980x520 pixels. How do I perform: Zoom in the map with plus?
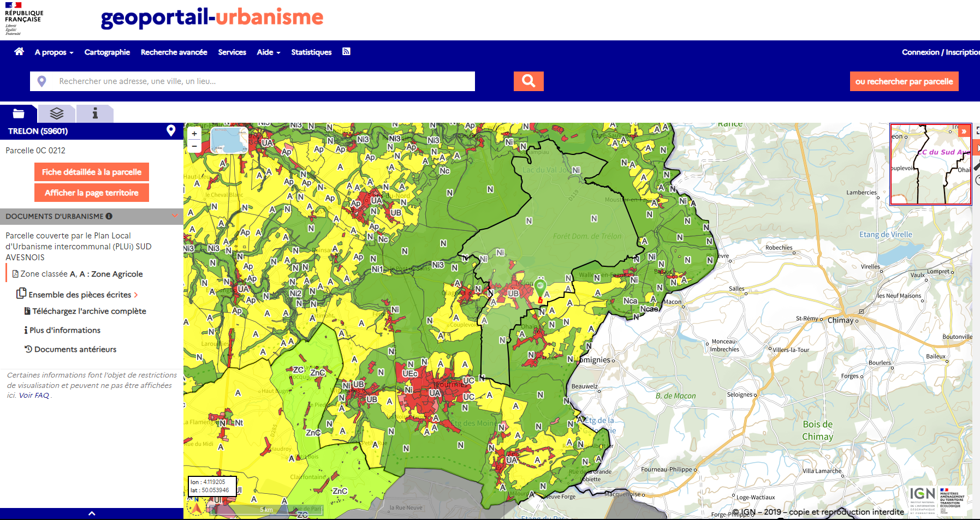[194, 133]
